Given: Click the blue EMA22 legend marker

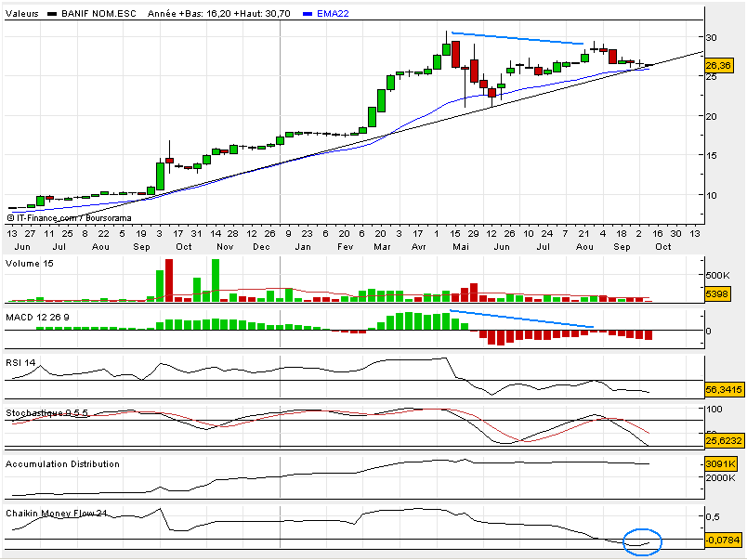Looking at the screenshot, I should pyautogui.click(x=306, y=14).
